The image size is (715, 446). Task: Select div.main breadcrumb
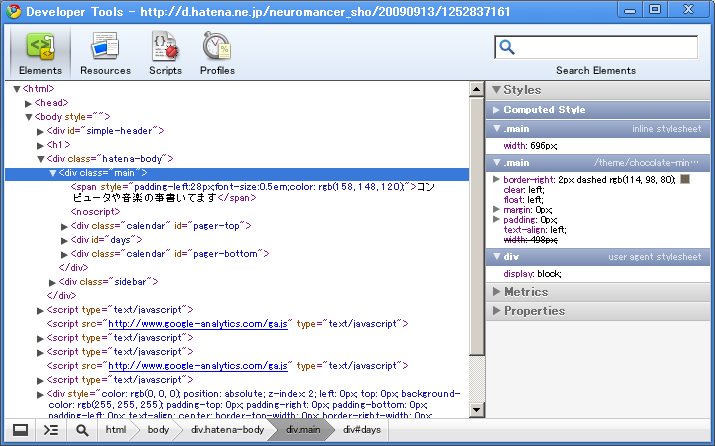coord(303,430)
